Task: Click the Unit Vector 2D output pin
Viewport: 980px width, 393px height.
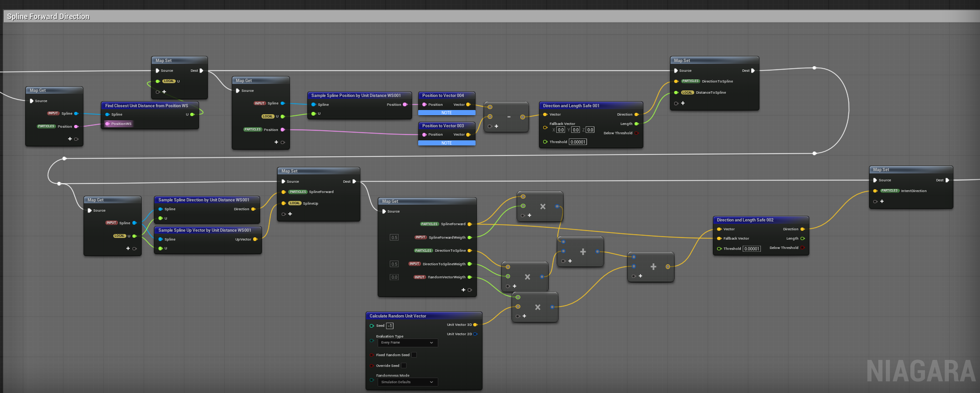Action: tap(475, 334)
